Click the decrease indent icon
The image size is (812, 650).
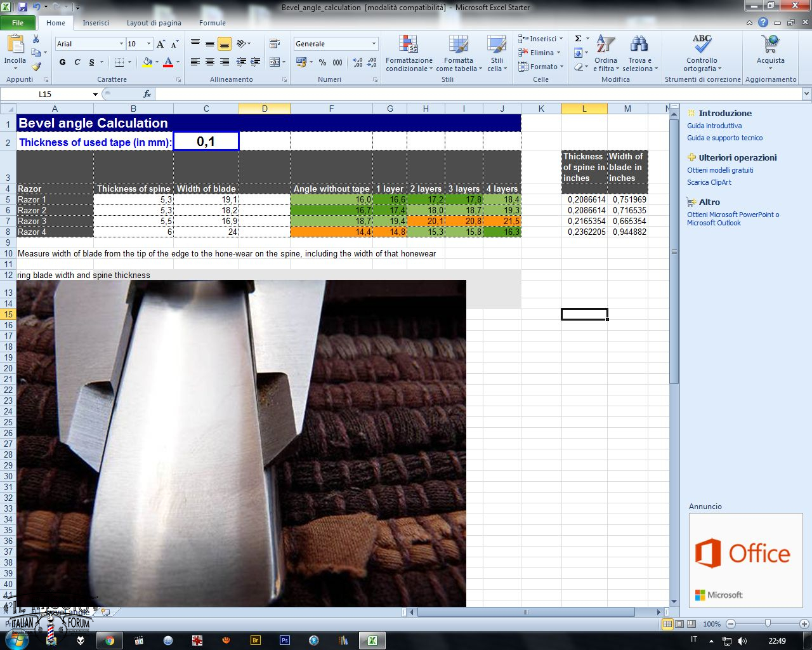tap(241, 62)
